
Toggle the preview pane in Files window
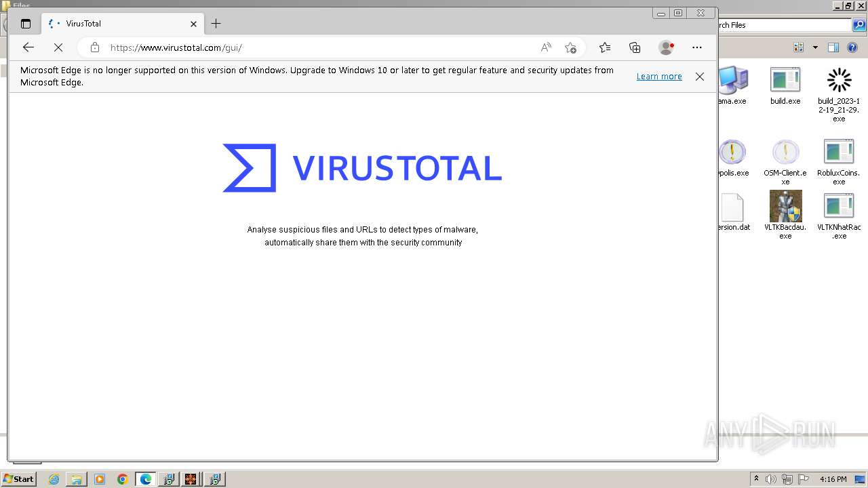pos(833,47)
